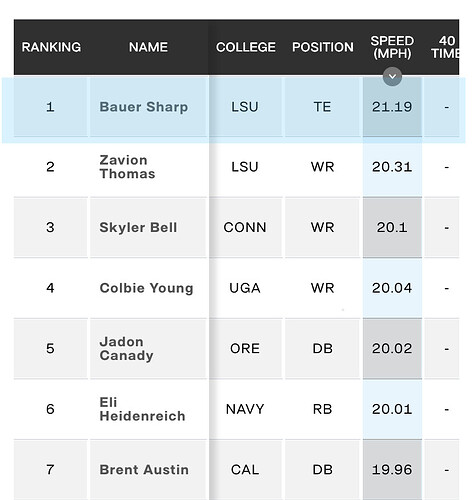Open Skyler Bell player link
473x500 pixels.
point(138,227)
